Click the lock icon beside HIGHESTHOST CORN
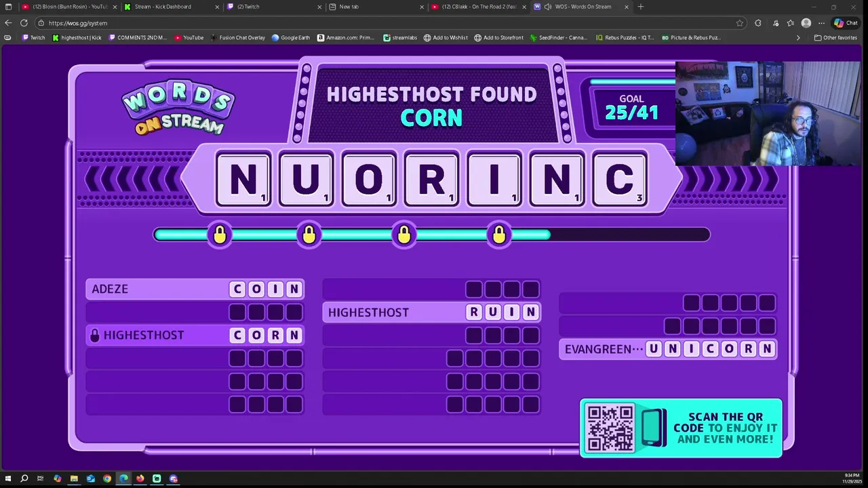This screenshot has width=868, height=488. tap(95, 335)
